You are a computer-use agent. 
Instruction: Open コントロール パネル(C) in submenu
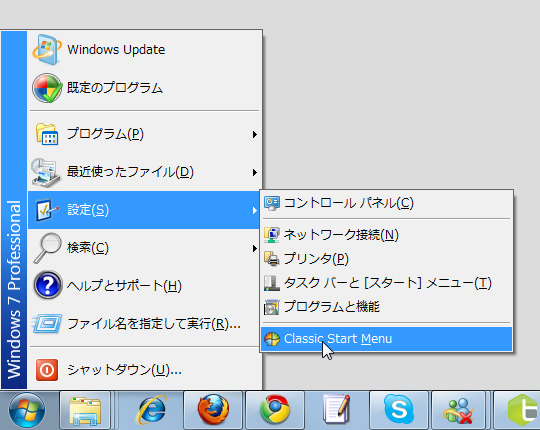coord(386,203)
